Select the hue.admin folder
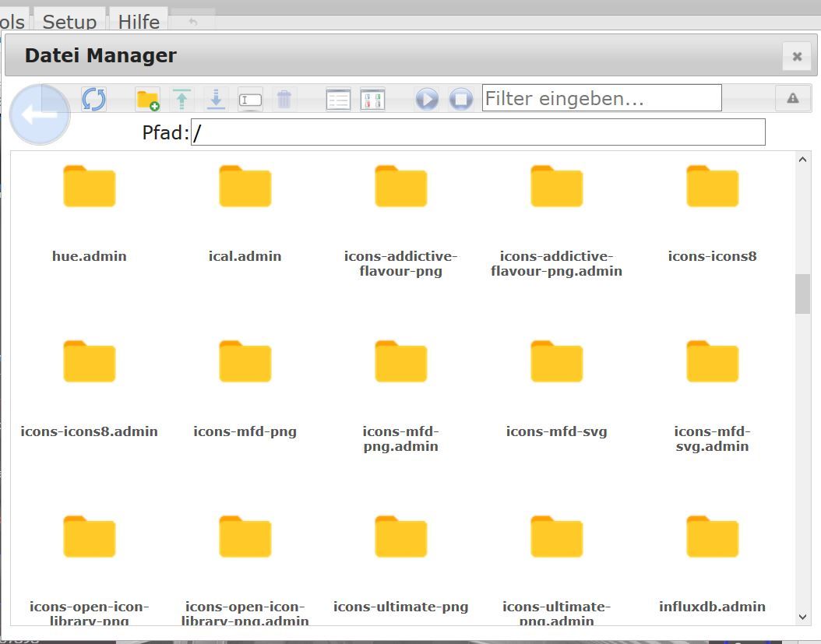 89,215
